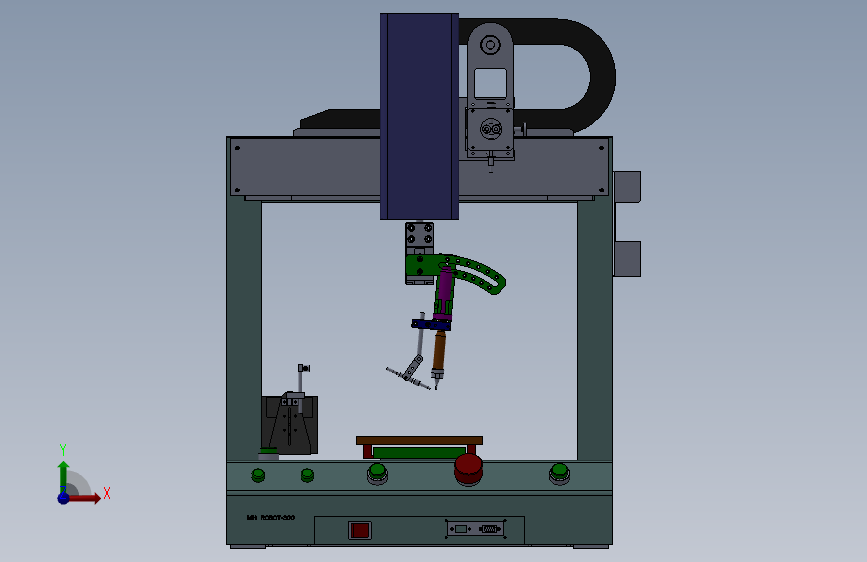Select the red rocker power switch on base
Image resolution: width=867 pixels, height=562 pixels.
coord(359,530)
